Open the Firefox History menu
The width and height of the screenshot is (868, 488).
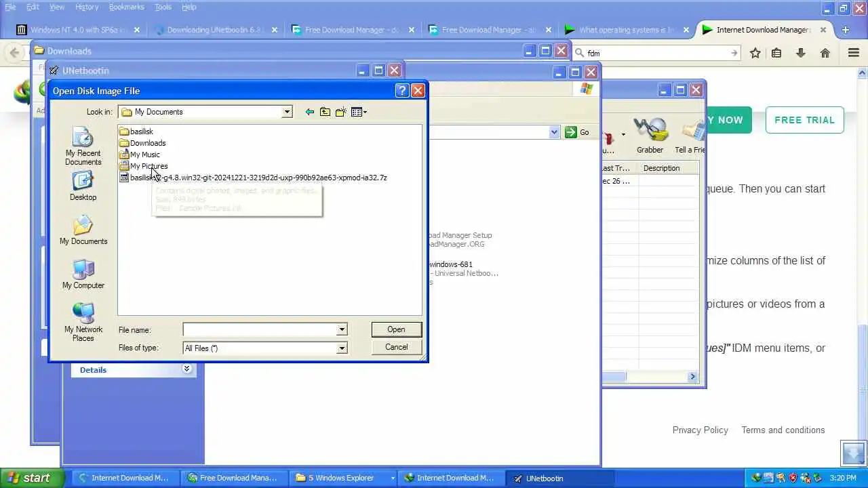point(87,7)
